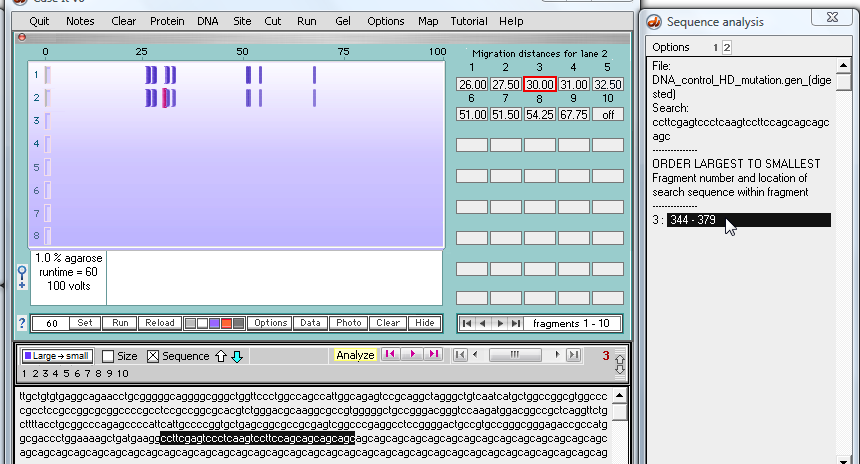Viewport: 860px width, 464px height.
Task: Click the blue question mark help icon
Action: [22, 323]
